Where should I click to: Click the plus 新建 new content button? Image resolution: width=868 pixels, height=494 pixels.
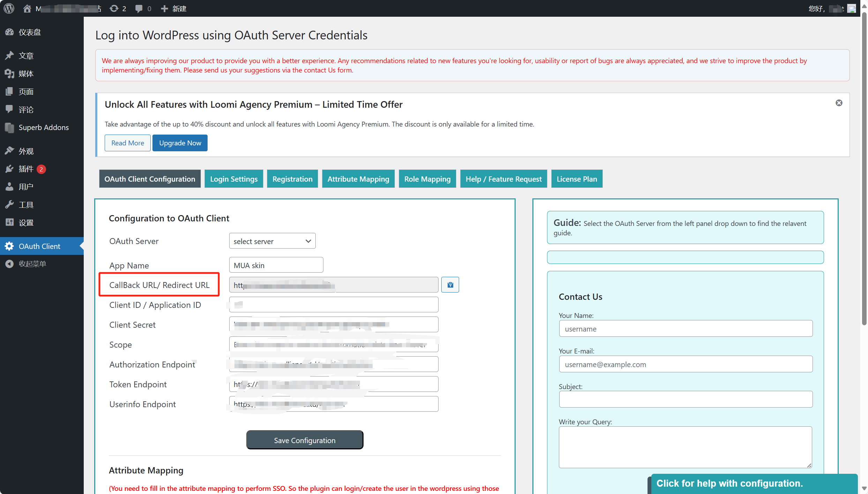coord(173,8)
